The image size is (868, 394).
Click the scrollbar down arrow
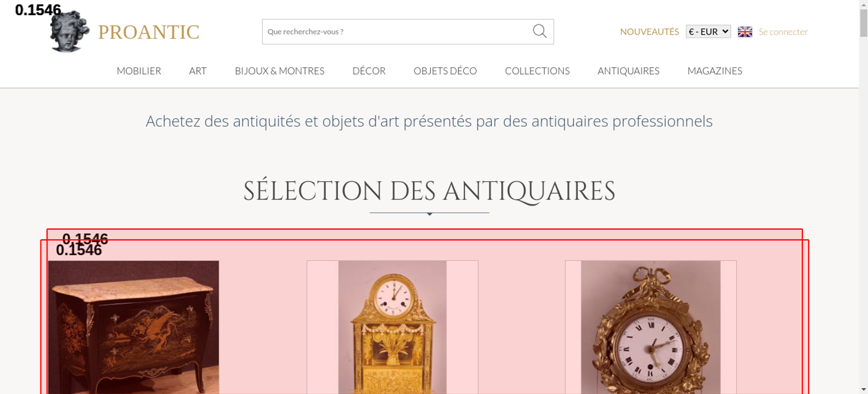[x=864, y=390]
